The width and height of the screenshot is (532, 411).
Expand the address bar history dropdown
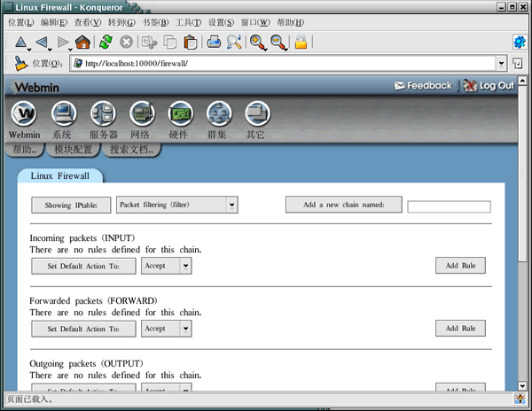(x=501, y=64)
